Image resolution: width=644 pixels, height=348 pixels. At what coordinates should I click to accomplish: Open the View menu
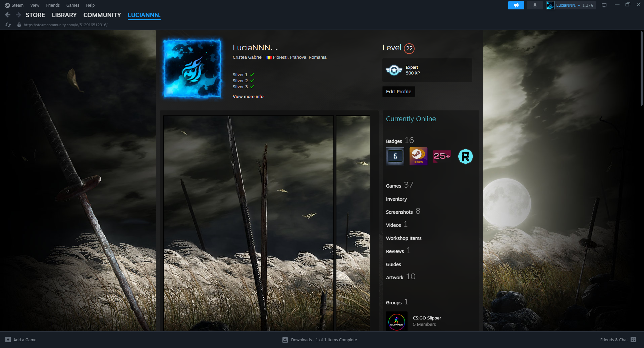35,5
